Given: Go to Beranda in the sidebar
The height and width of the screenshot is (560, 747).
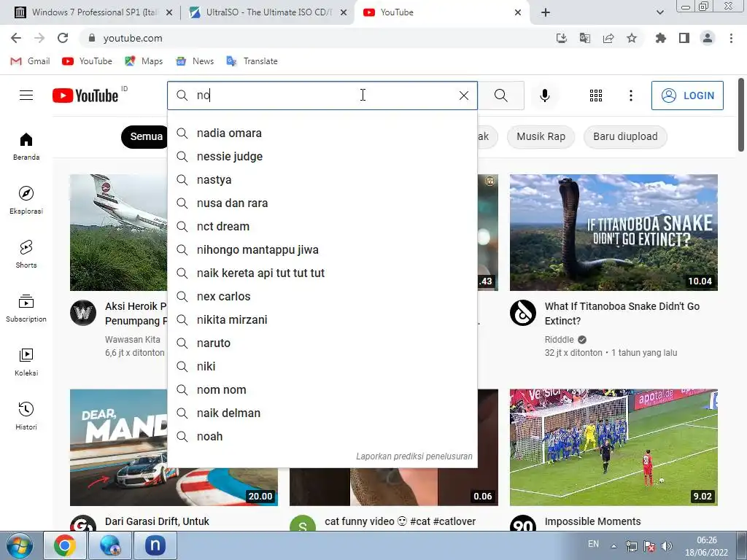Looking at the screenshot, I should click(x=26, y=146).
